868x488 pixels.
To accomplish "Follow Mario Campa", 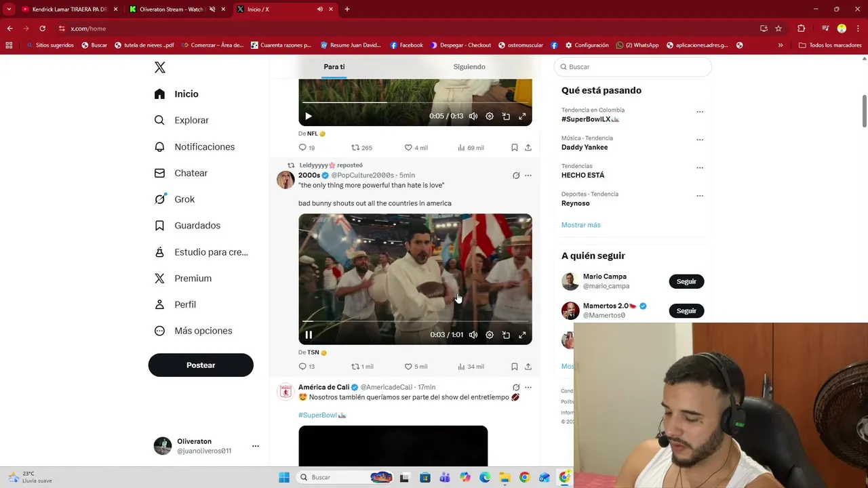I will 686,281.
